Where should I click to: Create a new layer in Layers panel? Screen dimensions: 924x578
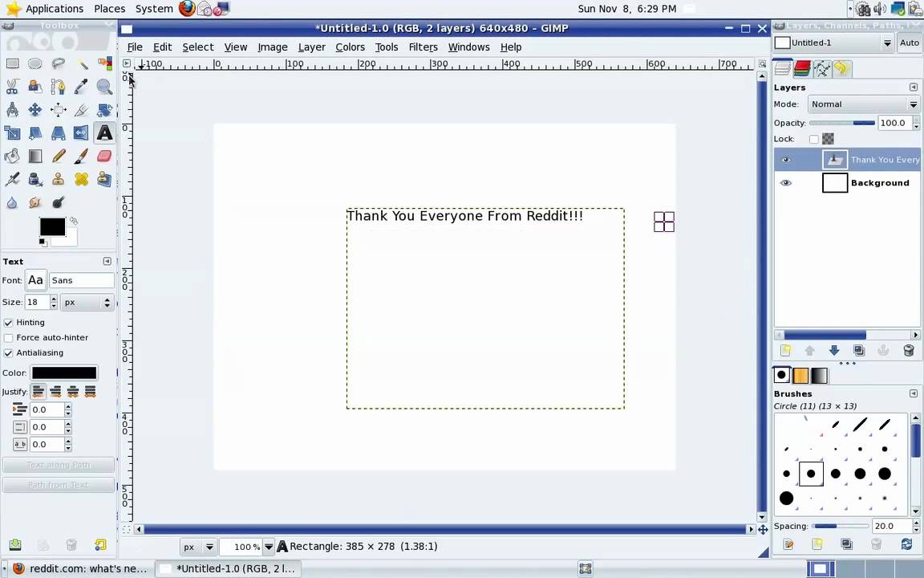point(785,350)
